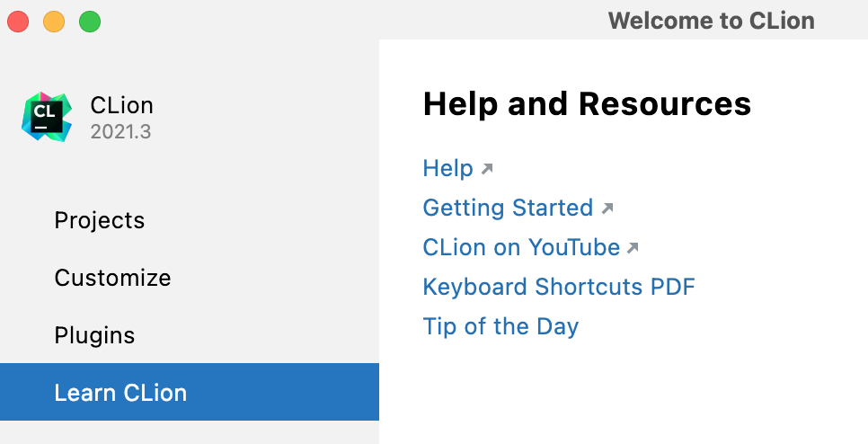Visit the CLion on YouTube link

click(x=521, y=248)
